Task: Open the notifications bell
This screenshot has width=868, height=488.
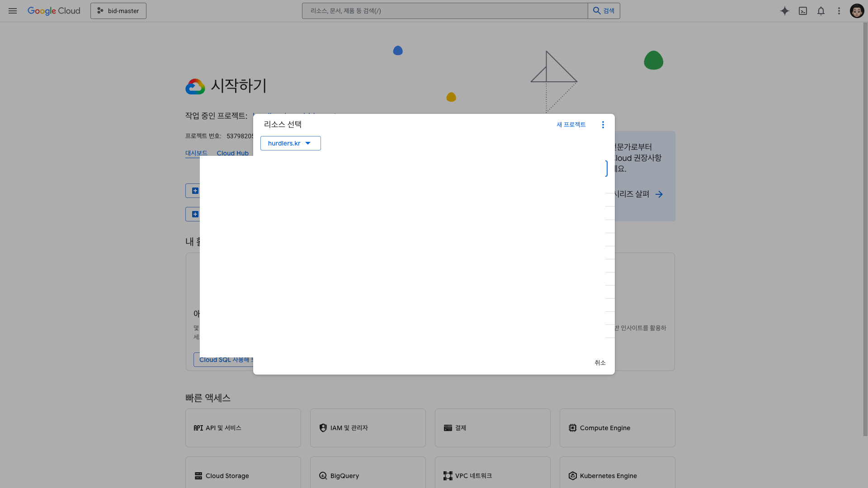Action: tap(821, 11)
